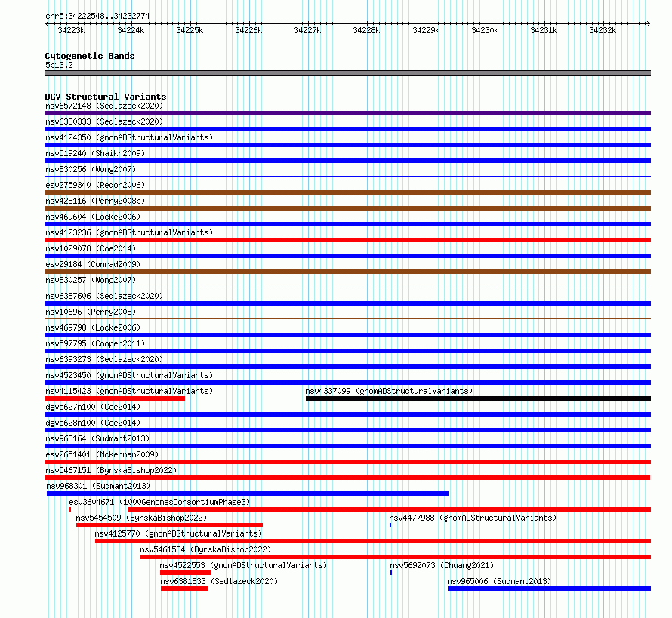Viewport: 672px width, 618px height.
Task: Click nsv830257 (Wong2007) label
Action: pyautogui.click(x=91, y=280)
